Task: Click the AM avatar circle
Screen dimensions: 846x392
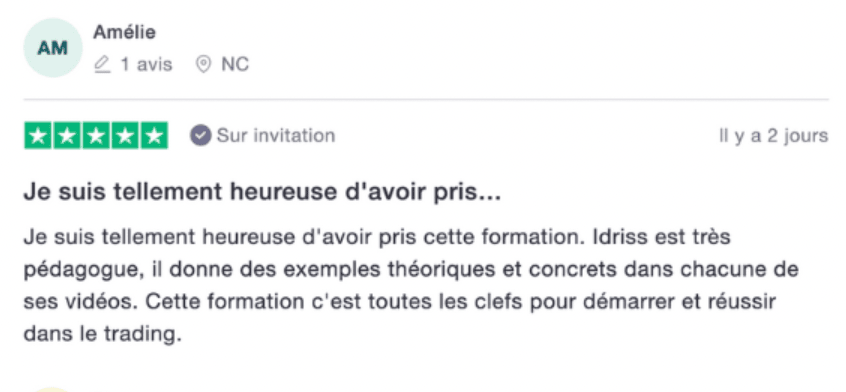Action: pos(53,48)
